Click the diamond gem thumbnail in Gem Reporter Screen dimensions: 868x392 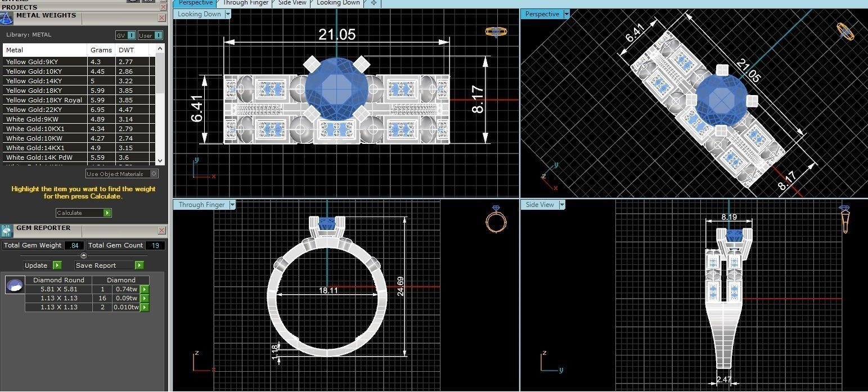[x=14, y=285]
